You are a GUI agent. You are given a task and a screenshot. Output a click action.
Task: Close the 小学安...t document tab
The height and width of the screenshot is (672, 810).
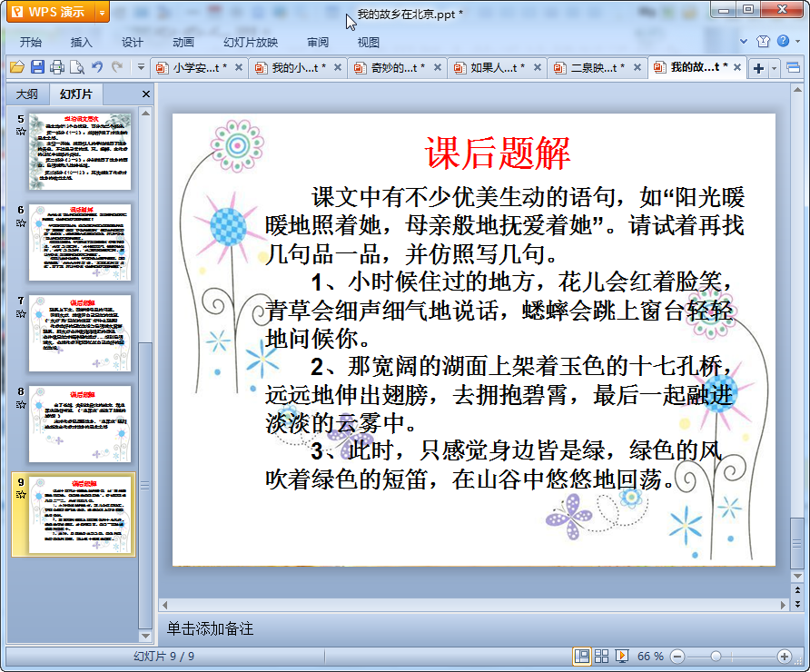click(x=239, y=67)
